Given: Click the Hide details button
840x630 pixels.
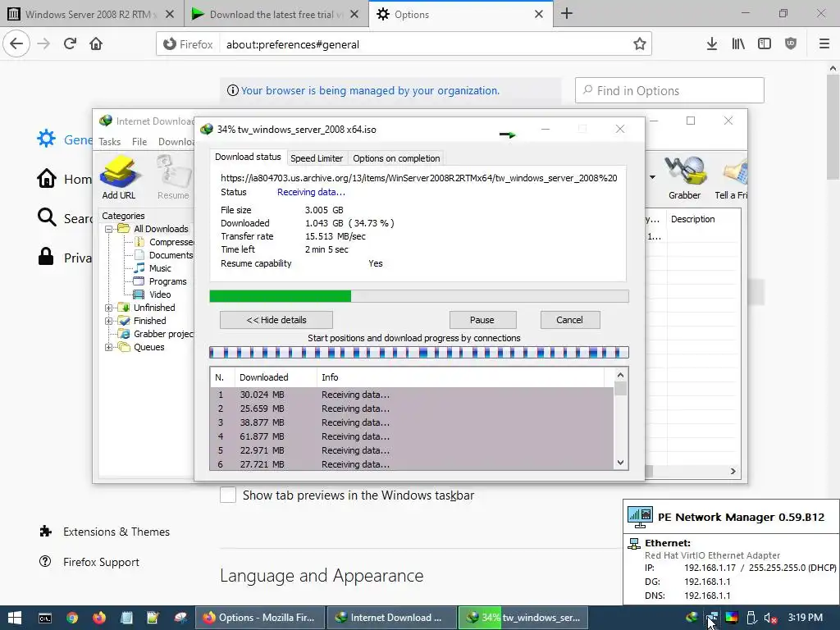Looking at the screenshot, I should (x=276, y=320).
